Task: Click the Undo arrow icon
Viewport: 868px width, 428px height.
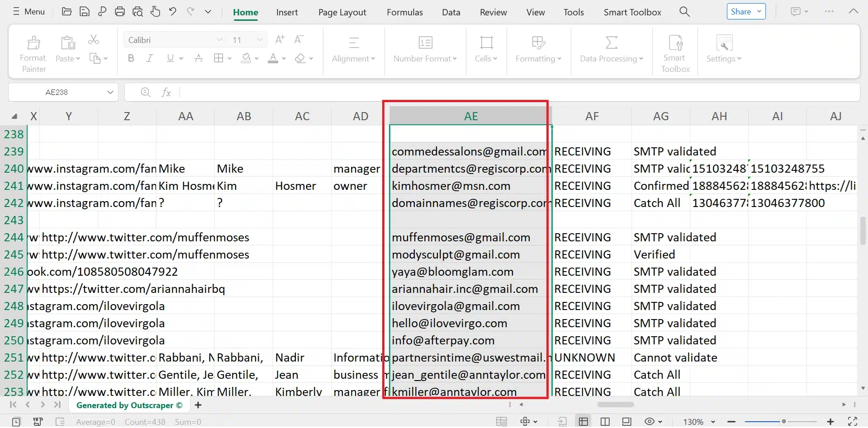Action: pos(172,12)
